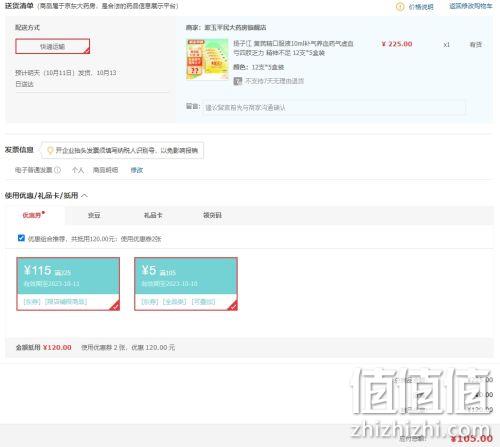Click the 修改 invoice link
500x447 pixels.
click(137, 170)
